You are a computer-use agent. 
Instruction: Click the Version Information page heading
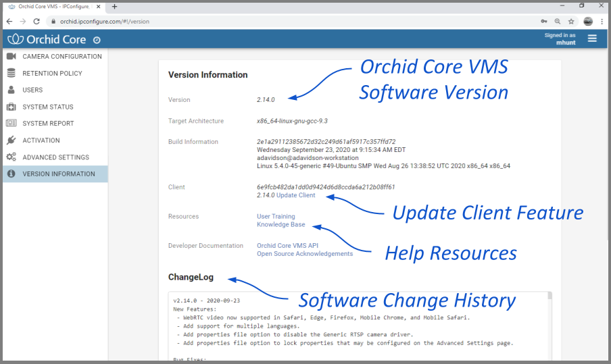pyautogui.click(x=207, y=75)
